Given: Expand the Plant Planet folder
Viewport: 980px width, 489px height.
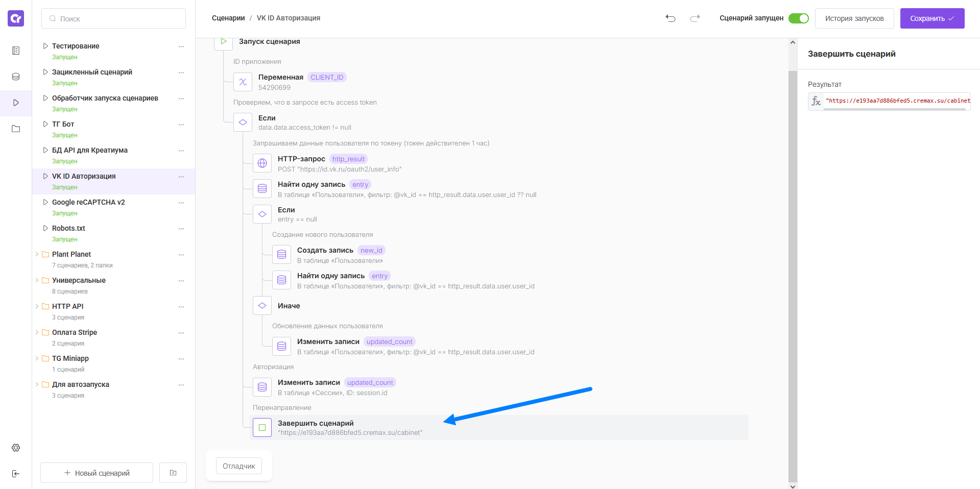Looking at the screenshot, I should click(x=37, y=254).
